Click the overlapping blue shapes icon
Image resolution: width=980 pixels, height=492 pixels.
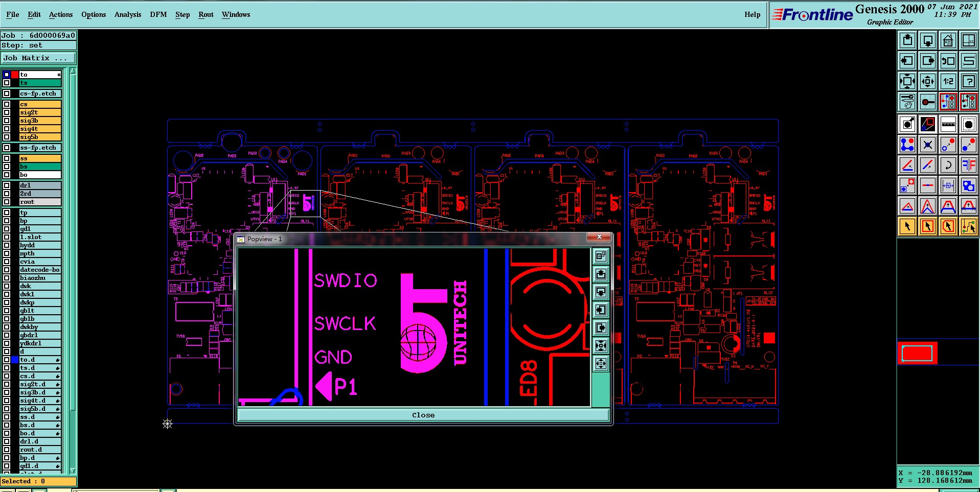tap(969, 185)
